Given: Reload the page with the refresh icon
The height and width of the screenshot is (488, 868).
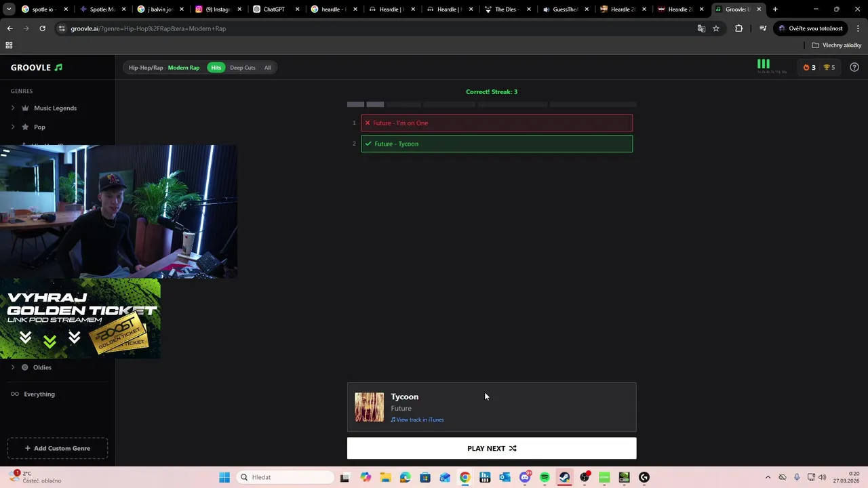Looking at the screenshot, I should point(42,28).
